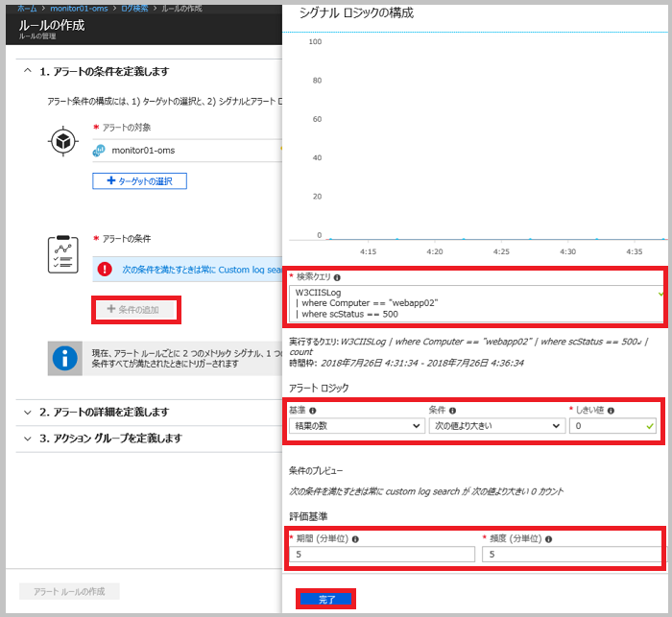The width and height of the screenshot is (672, 617).
Task: Click the 4:25 time label on chart
Action: pyautogui.click(x=501, y=251)
